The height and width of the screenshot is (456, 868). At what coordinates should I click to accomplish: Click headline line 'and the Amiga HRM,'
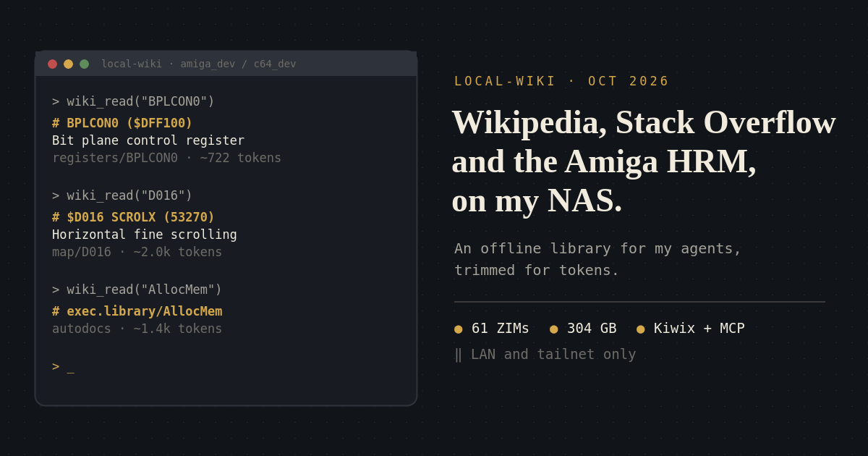coord(604,161)
